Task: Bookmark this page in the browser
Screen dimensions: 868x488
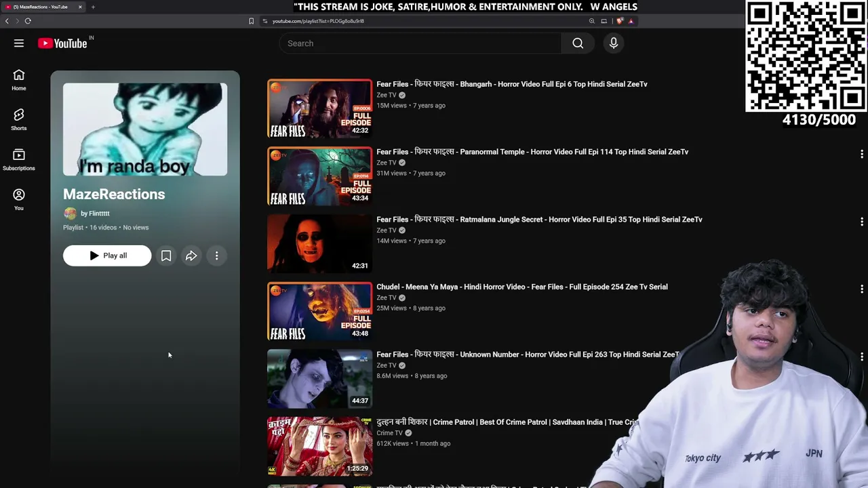Action: point(251,21)
